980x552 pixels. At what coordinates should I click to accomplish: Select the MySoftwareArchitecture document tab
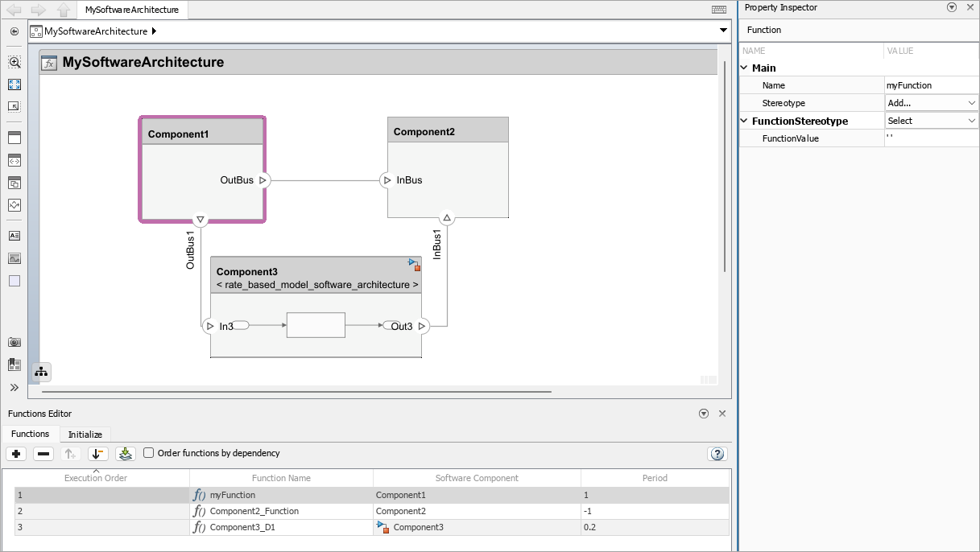point(131,10)
